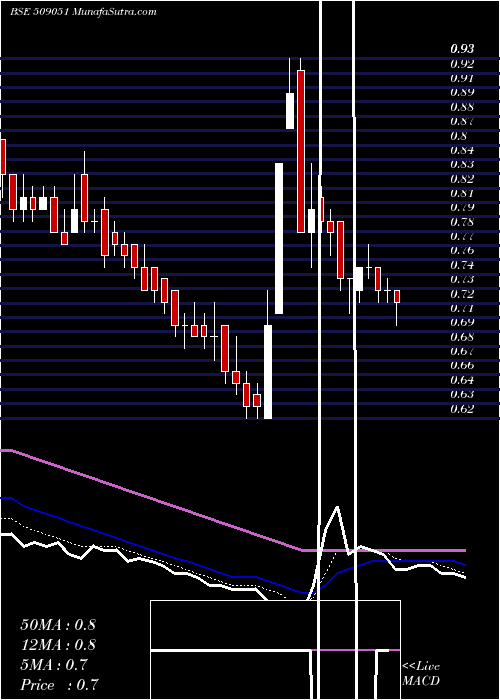Click the 0.87 price axis label
Image resolution: width=500 pixels, height=700 pixels.
point(462,121)
